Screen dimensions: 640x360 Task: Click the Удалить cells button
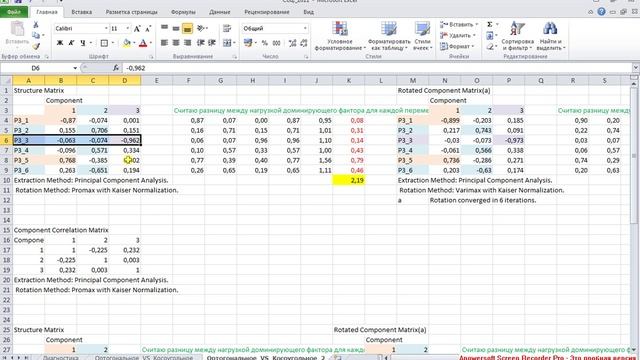coord(459,36)
